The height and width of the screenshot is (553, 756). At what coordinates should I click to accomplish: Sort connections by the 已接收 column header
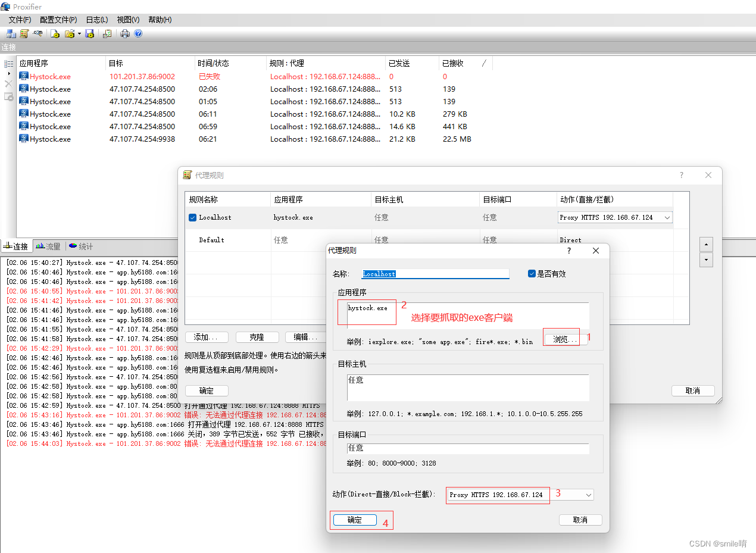(x=466, y=63)
